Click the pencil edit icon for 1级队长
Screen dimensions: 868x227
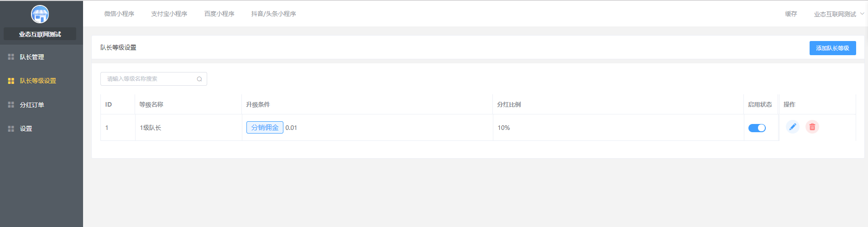tap(793, 127)
